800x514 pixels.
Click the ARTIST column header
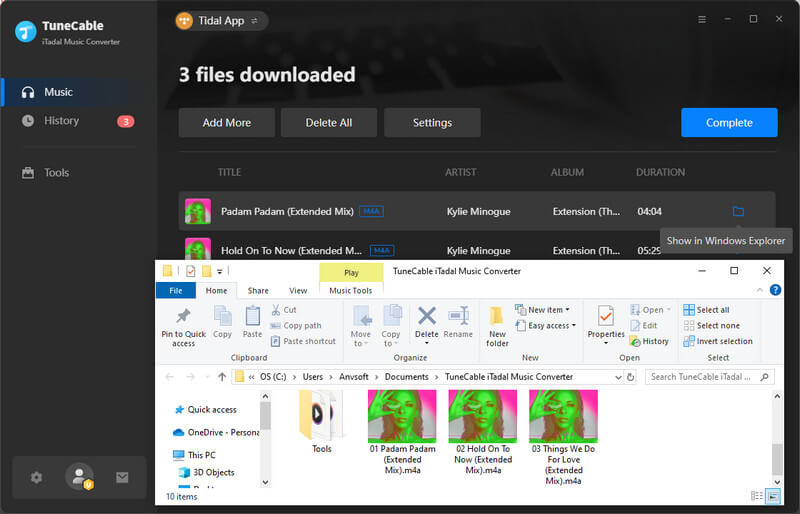[461, 173]
